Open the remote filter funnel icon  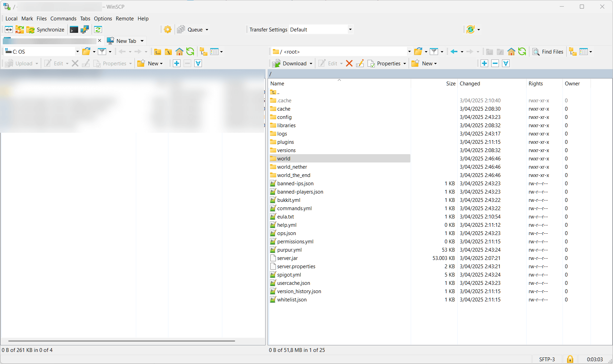[x=434, y=52]
